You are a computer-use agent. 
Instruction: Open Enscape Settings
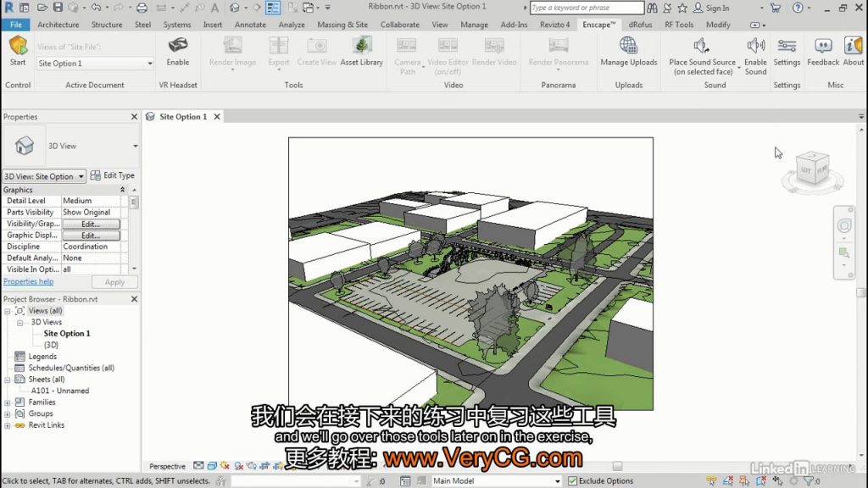(787, 51)
